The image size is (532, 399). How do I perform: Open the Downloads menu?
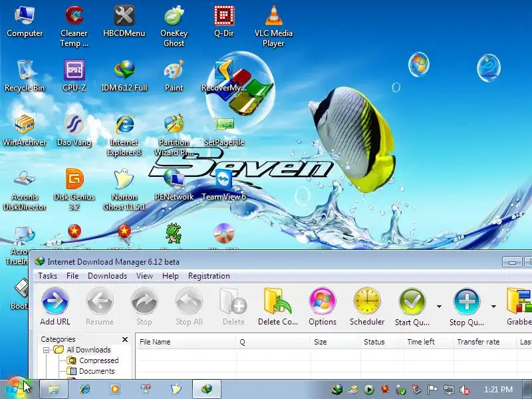coord(107,276)
